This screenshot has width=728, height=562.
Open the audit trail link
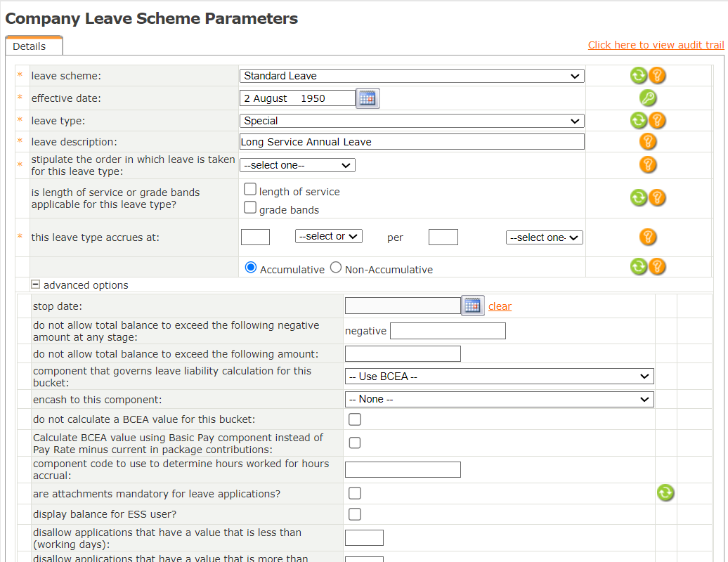click(x=656, y=45)
